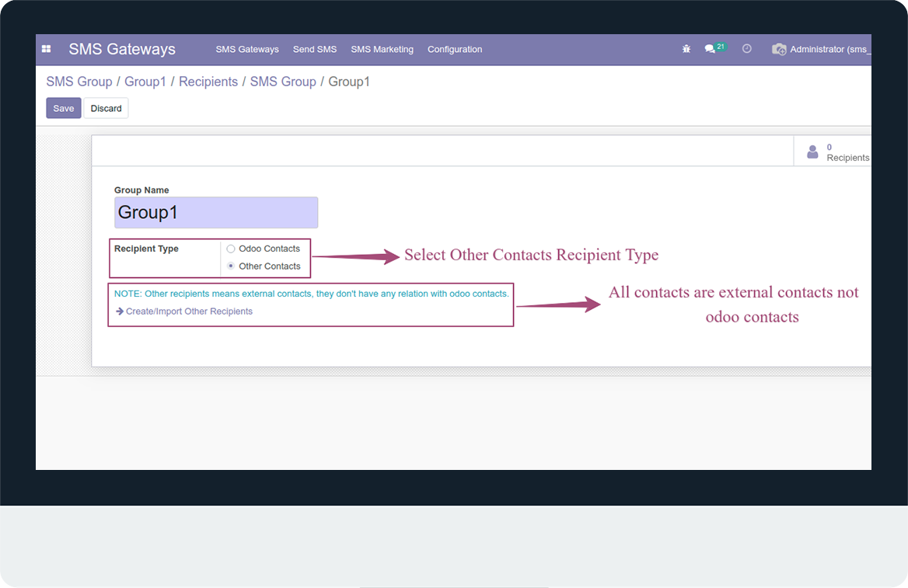Open the Configuration menu
The image size is (908, 588).
coord(455,49)
